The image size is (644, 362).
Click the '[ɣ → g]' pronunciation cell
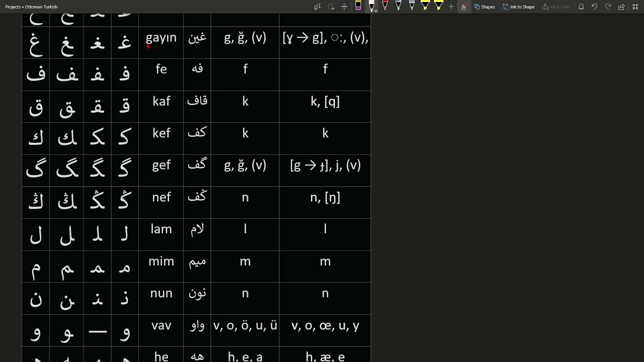325,42
